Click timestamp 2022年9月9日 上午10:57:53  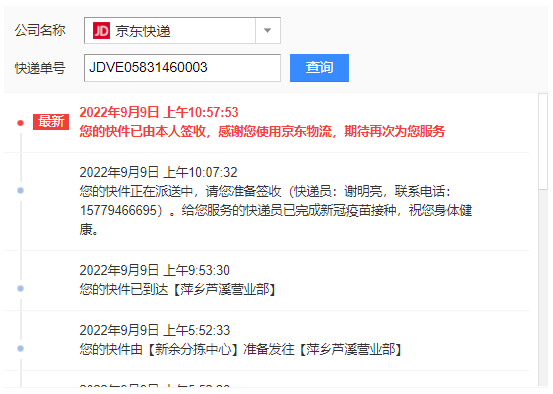click(159, 113)
